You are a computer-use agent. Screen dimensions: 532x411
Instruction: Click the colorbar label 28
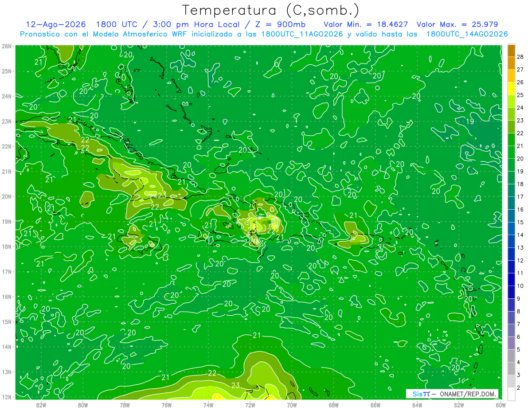point(520,57)
